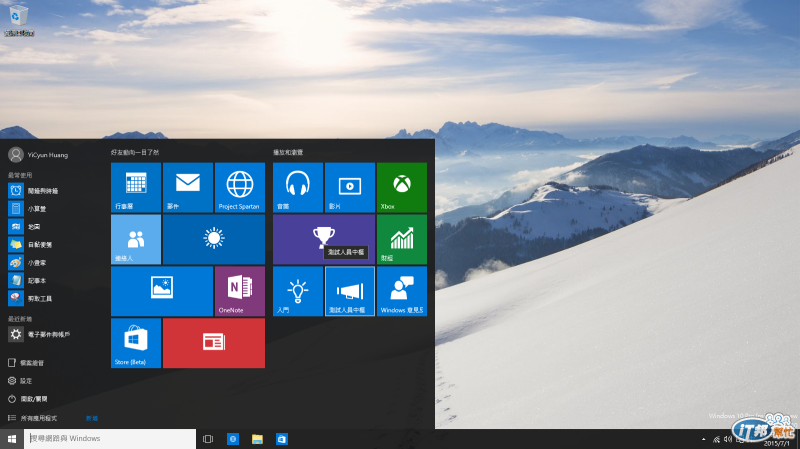This screenshot has height=449, width=800.
Task: Open the 開啟/關閉 power options
Action: [28, 399]
